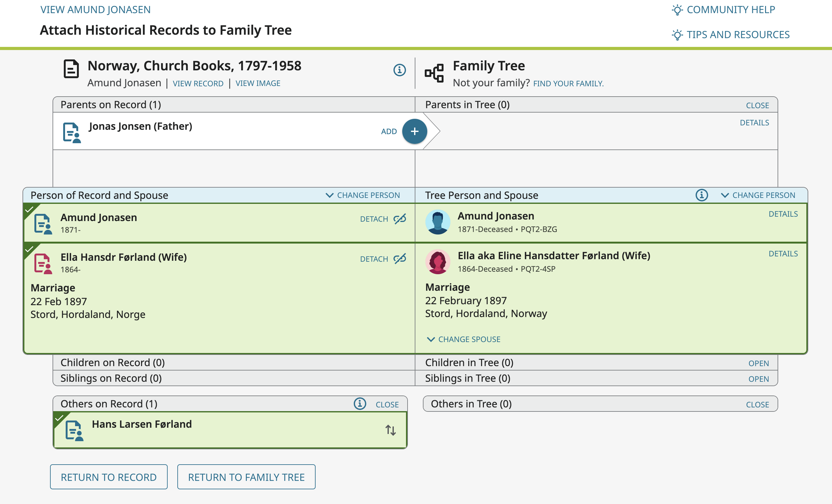Click the info icon in Tree Person and Spouse header
The image size is (832, 504).
click(701, 195)
